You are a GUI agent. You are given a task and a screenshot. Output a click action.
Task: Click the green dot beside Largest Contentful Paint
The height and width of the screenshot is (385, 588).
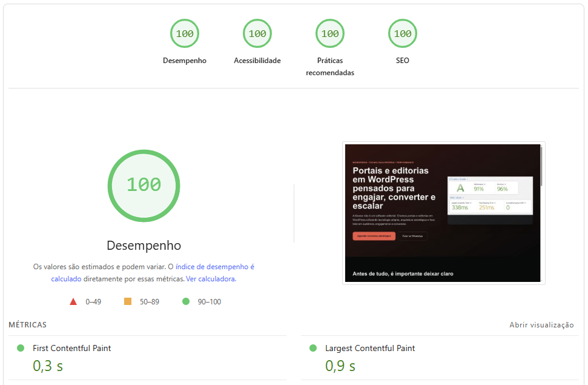click(x=313, y=348)
